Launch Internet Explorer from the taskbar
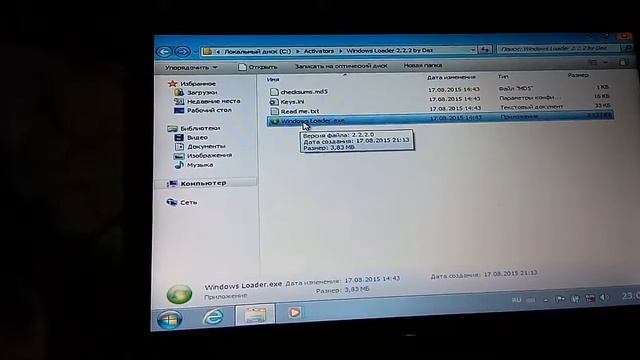 [213, 317]
